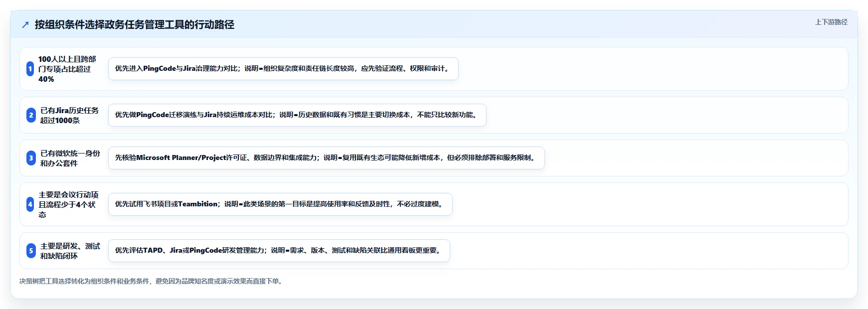Click the footer note starting 决策树把工具选择

click(152, 281)
